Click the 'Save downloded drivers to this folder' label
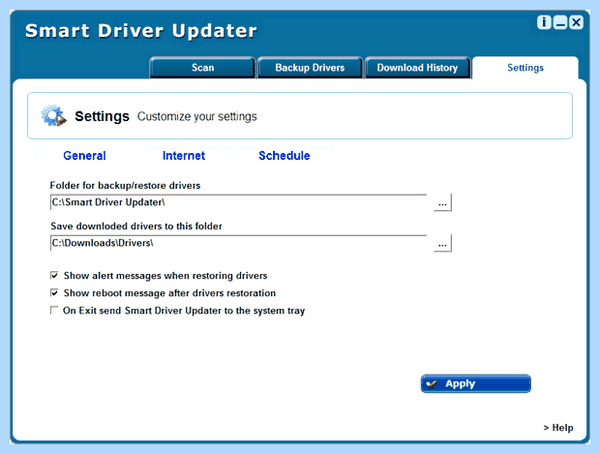 (136, 226)
